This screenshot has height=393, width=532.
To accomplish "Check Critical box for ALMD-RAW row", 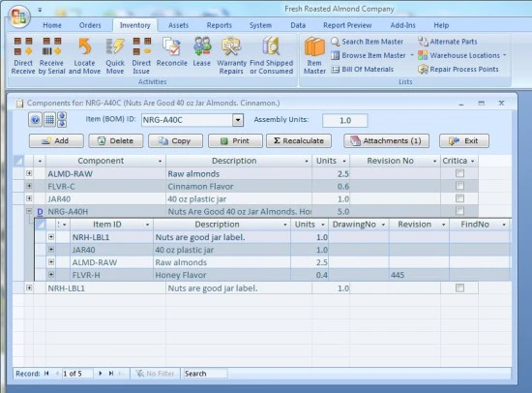I will [x=459, y=173].
